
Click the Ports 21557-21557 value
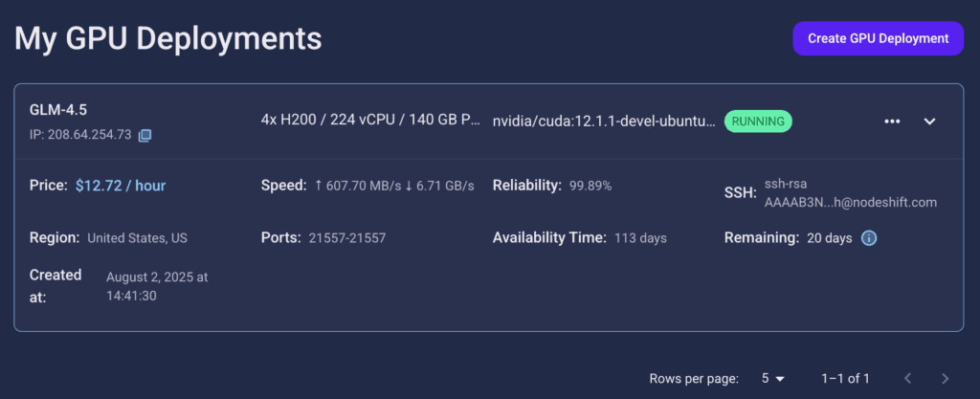[x=346, y=238]
